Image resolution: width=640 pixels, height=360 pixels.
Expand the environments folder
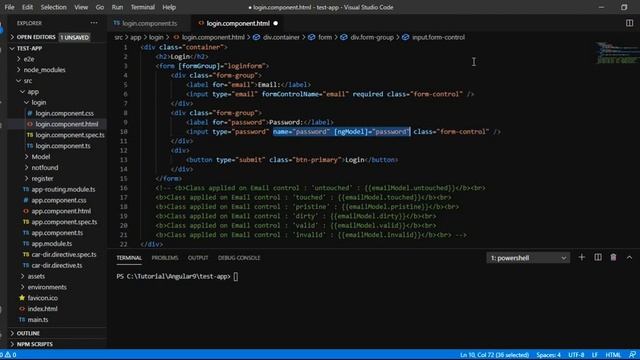coord(47,287)
